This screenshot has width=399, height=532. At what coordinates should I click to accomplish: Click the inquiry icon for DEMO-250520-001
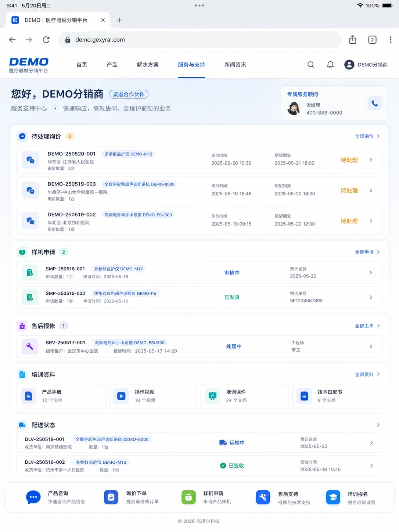[x=30, y=160]
